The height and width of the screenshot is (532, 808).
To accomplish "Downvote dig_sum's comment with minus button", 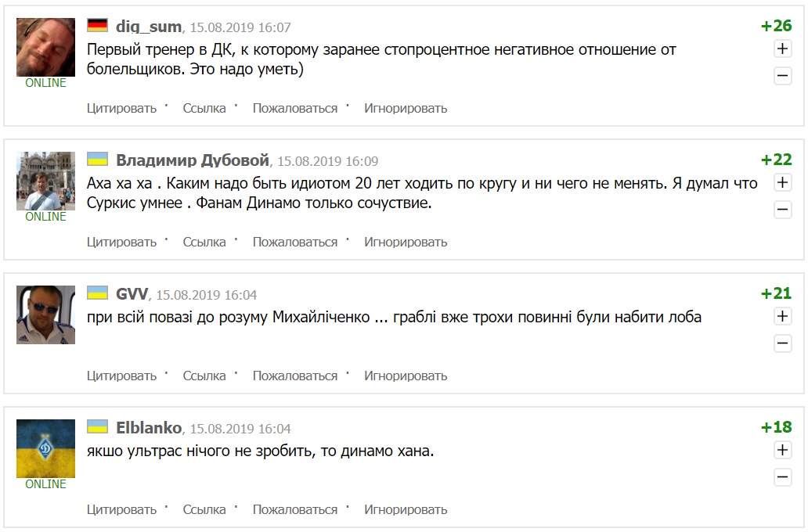I will click(782, 76).
